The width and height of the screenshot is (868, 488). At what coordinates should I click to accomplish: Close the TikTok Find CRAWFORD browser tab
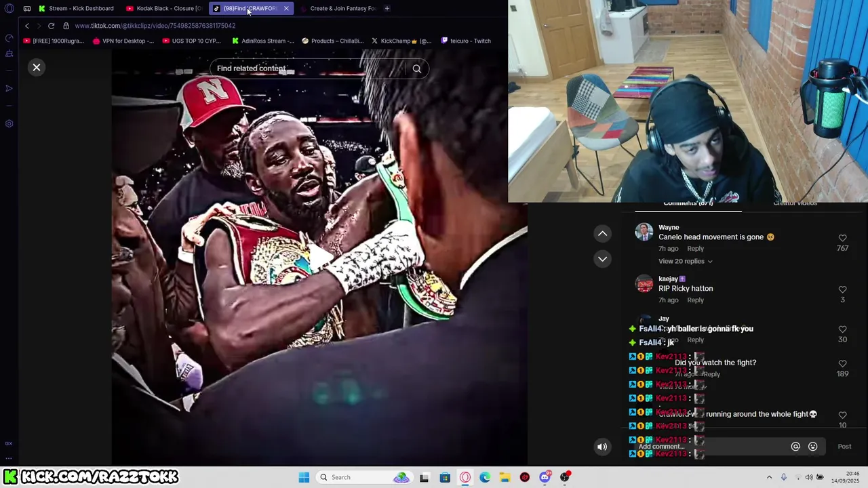click(x=286, y=8)
